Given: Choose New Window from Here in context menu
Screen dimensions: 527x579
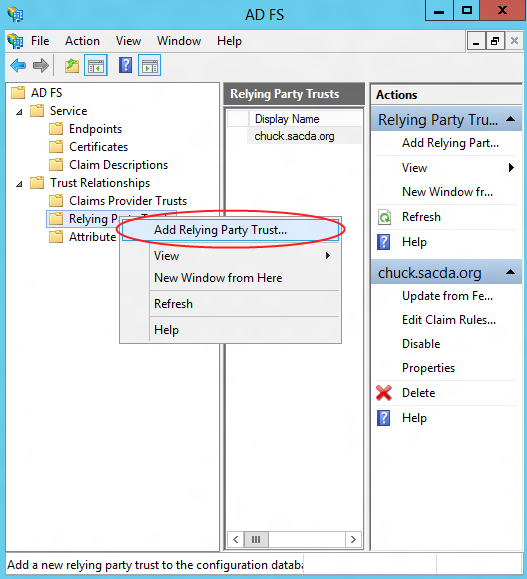Looking at the screenshot, I should tap(218, 278).
